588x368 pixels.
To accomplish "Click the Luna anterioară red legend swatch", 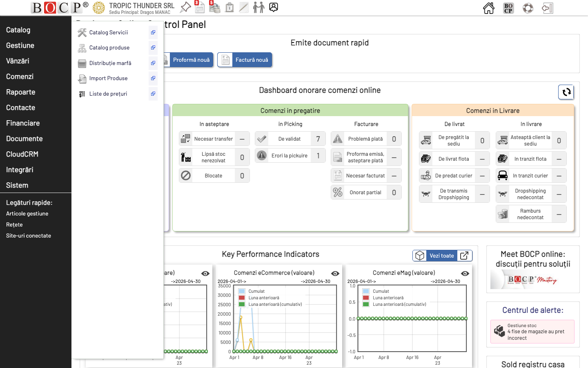I will pyautogui.click(x=242, y=298).
